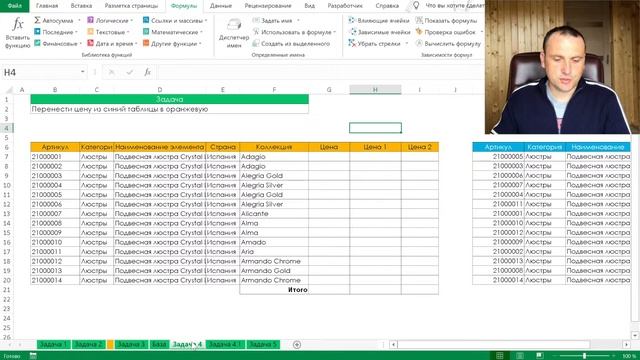Viewport: 640px width, 360px height.
Task: Open the Главная ribbon tab
Action: [x=47, y=6]
